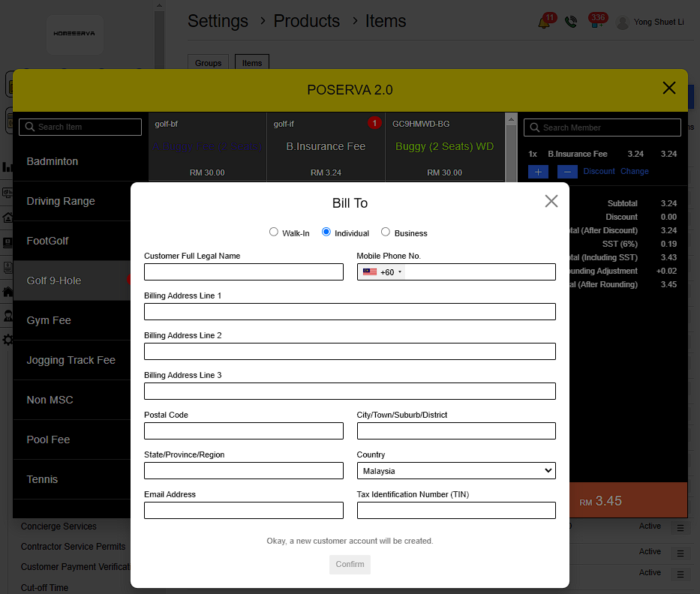The height and width of the screenshot is (594, 700).
Task: Open the +60 phone country code selector
Action: click(383, 272)
